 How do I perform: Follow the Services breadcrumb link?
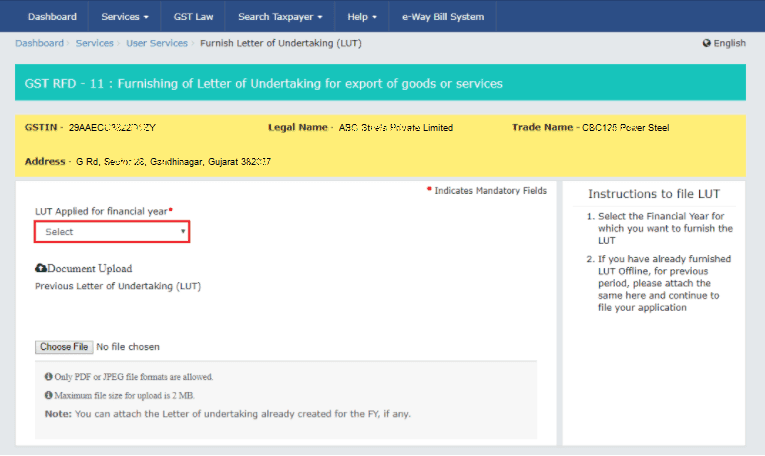coord(95,43)
